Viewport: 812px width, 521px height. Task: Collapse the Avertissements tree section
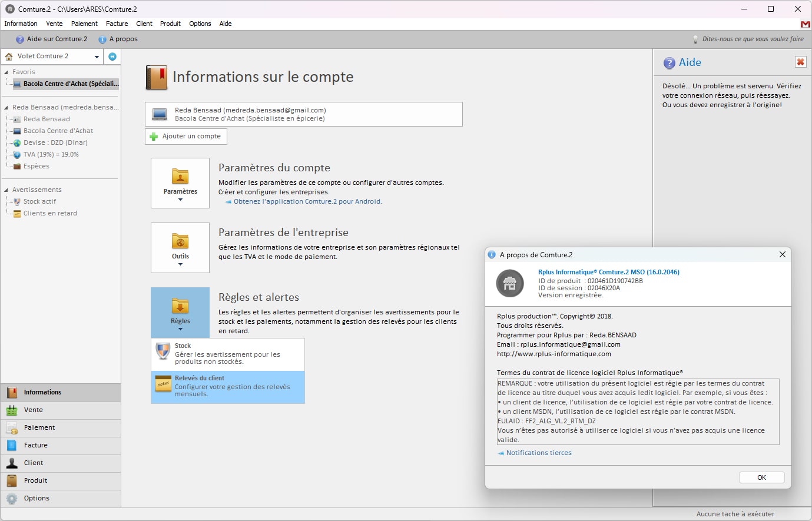point(6,190)
